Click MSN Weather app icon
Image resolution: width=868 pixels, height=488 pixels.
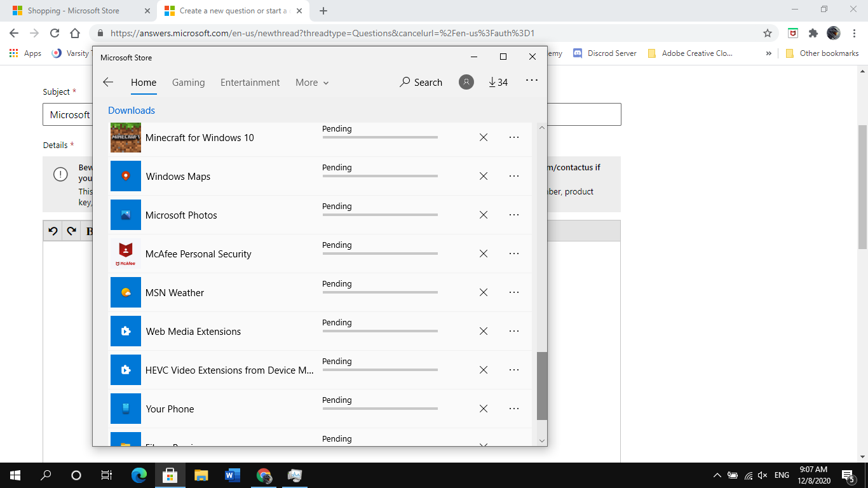click(x=126, y=292)
